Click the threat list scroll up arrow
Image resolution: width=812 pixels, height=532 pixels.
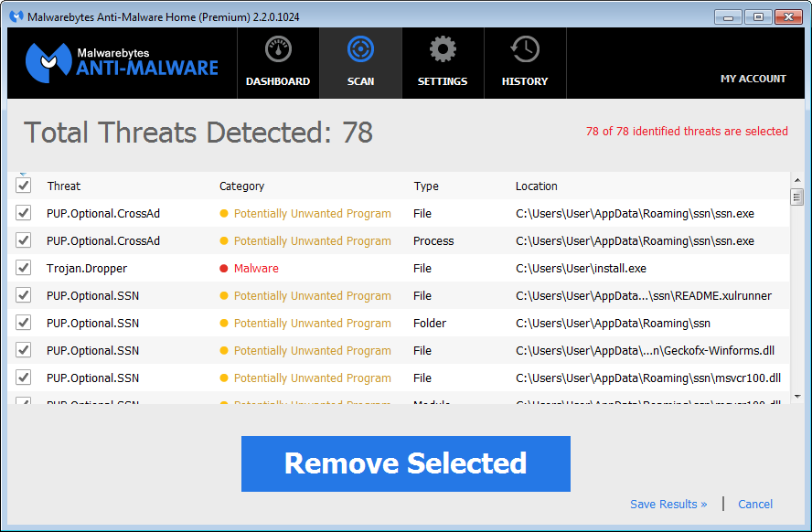coord(797,180)
